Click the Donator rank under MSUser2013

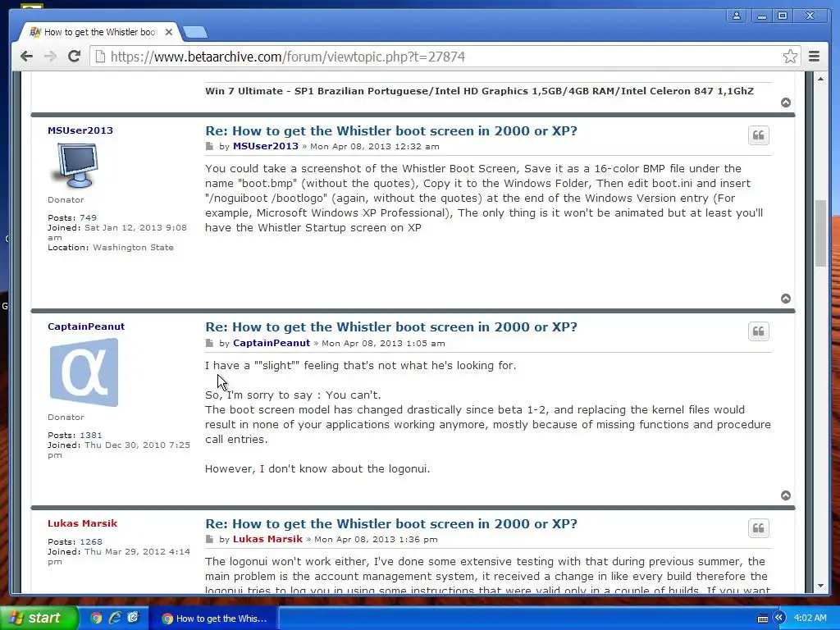pyautogui.click(x=66, y=200)
